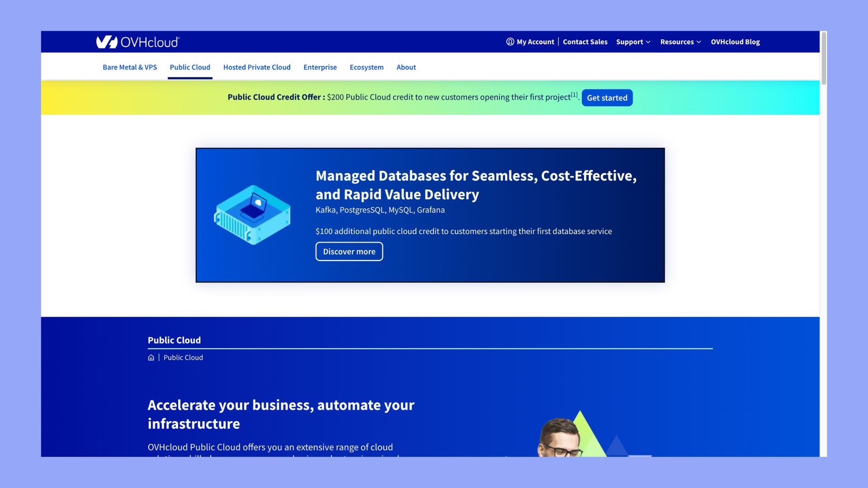
Task: Navigate to OVHcloud Blog icon
Action: [x=736, y=42]
